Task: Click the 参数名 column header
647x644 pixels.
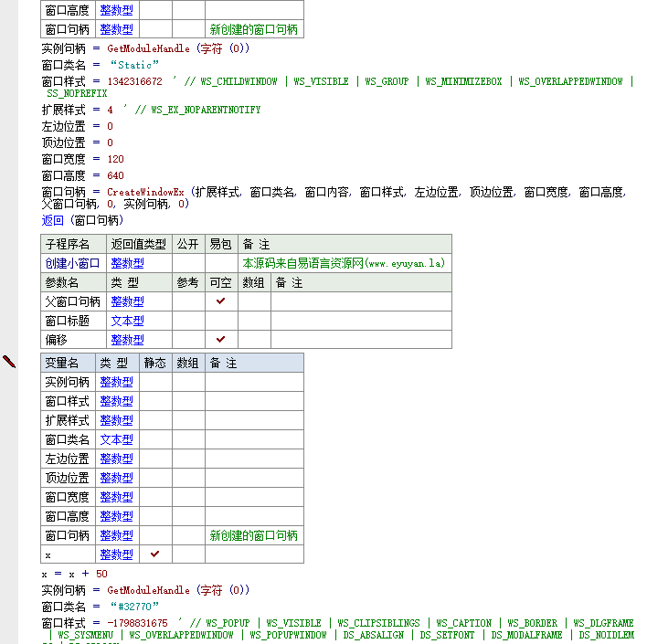Action: [x=73, y=282]
